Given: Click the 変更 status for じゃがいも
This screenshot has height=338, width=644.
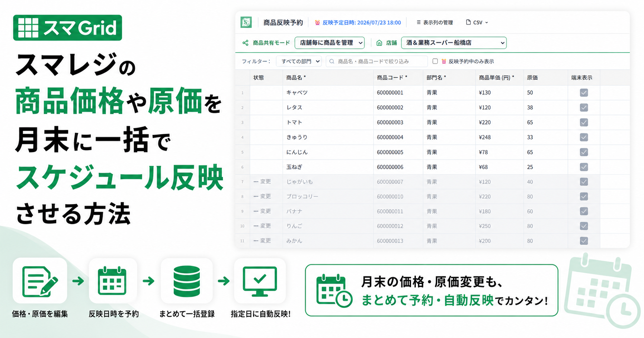Looking at the screenshot, I should 262,181.
